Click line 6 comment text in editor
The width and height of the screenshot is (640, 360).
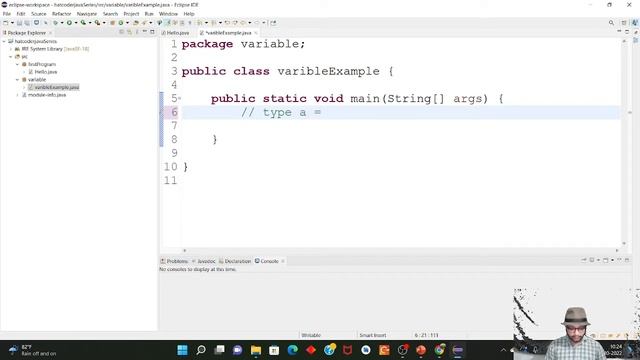(x=281, y=112)
